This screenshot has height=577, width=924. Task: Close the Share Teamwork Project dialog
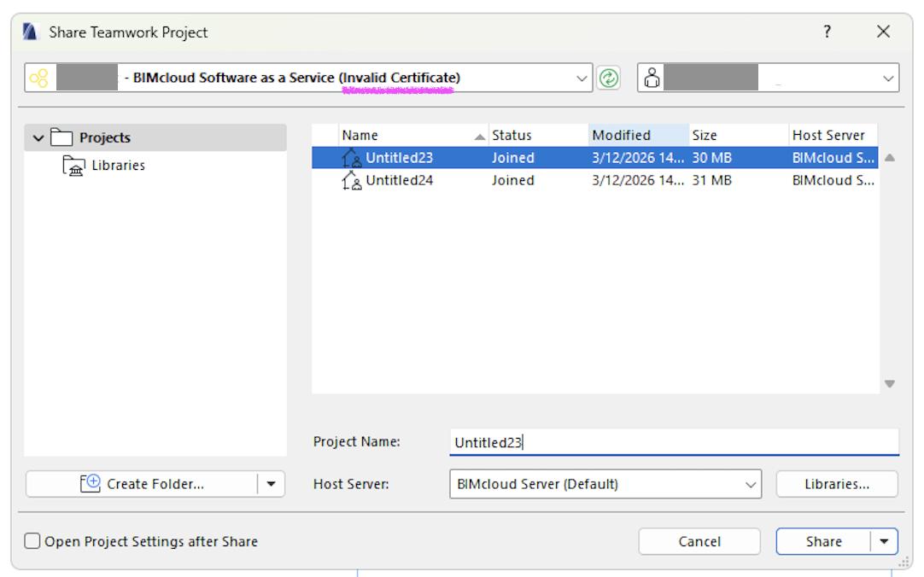(x=883, y=32)
